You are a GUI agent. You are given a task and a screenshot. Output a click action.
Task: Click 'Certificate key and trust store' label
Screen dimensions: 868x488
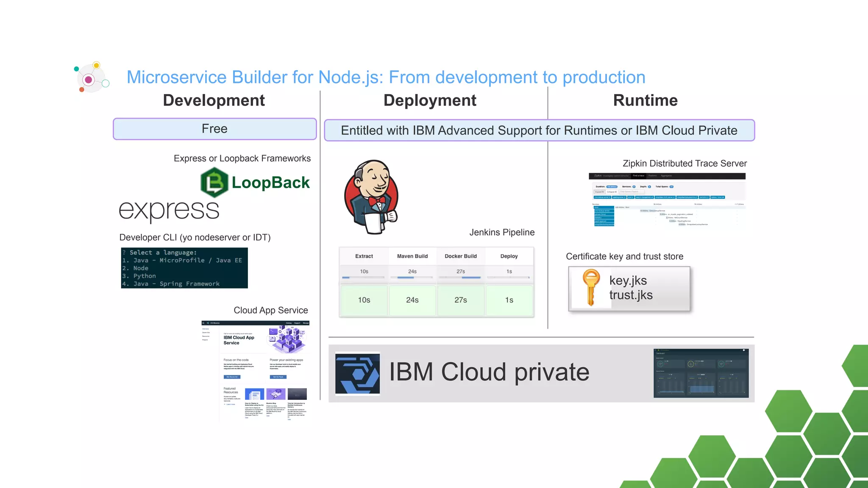pos(625,257)
